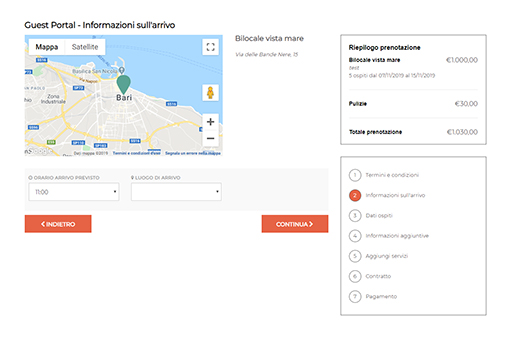The height and width of the screenshot is (361, 505).
Task: Click the Continua button
Action: point(295,224)
